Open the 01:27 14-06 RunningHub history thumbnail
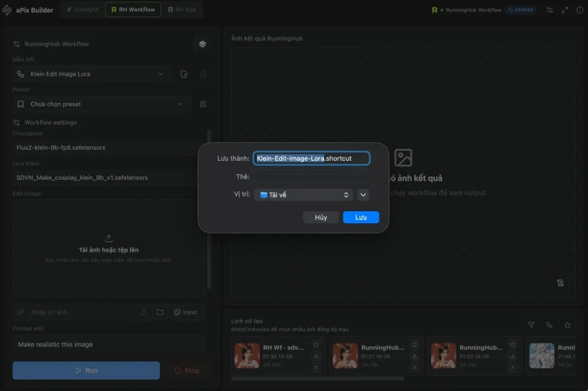588x391 pixels. point(345,355)
